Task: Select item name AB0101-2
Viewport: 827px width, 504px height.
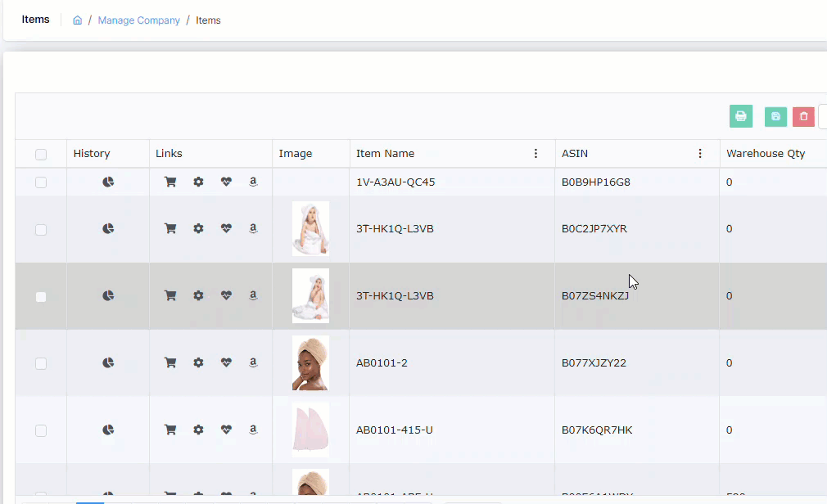Action: point(382,362)
